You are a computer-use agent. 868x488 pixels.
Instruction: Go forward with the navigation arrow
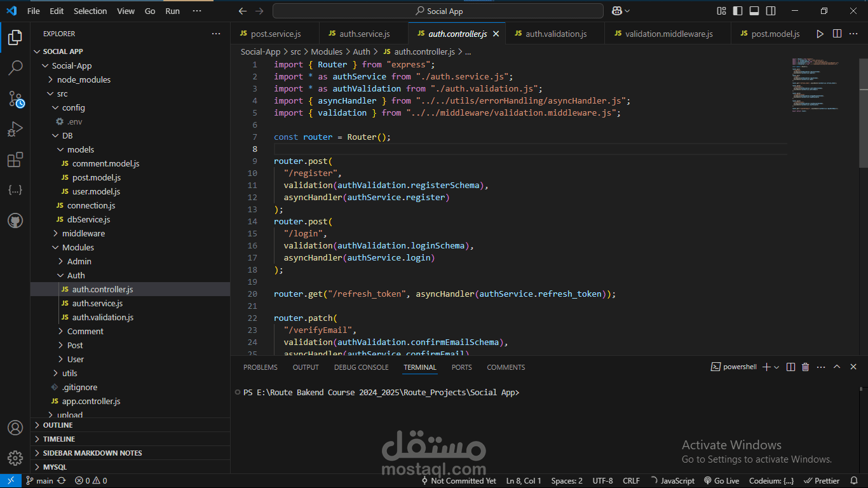point(259,11)
